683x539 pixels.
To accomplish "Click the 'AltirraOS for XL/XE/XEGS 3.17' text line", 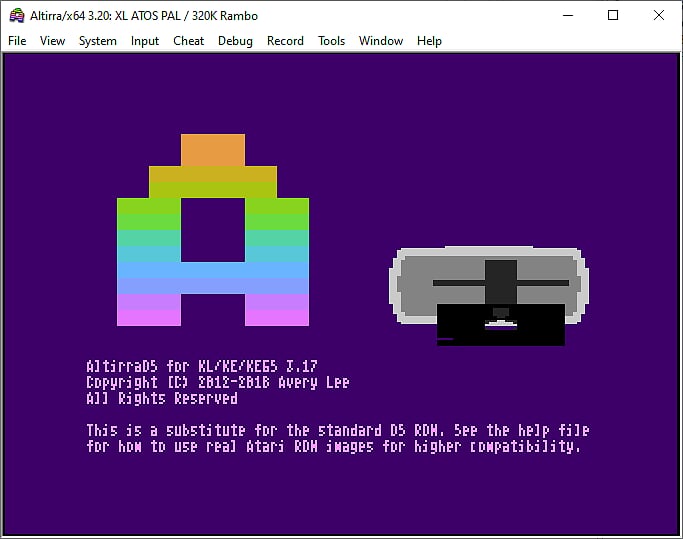I will tap(202, 366).
